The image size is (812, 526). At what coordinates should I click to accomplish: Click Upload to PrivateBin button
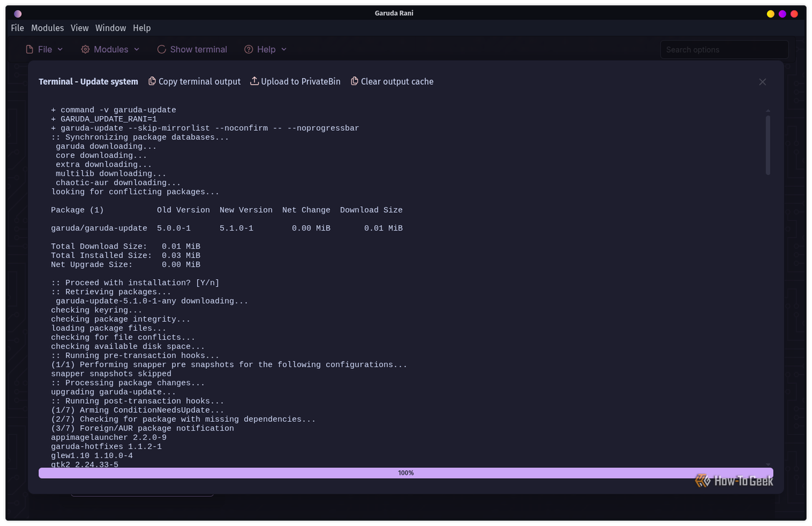[296, 82]
